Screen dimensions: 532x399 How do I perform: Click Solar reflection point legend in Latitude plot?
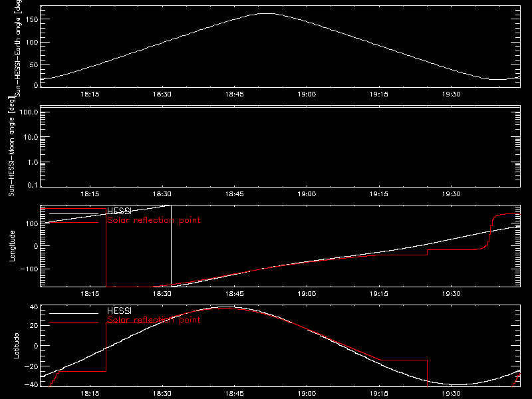tap(154, 320)
